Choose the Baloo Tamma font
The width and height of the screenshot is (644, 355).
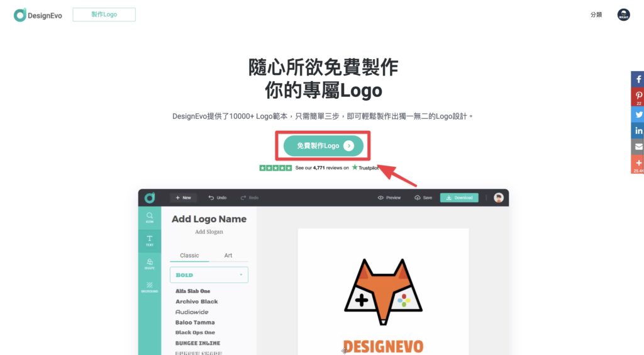point(195,322)
